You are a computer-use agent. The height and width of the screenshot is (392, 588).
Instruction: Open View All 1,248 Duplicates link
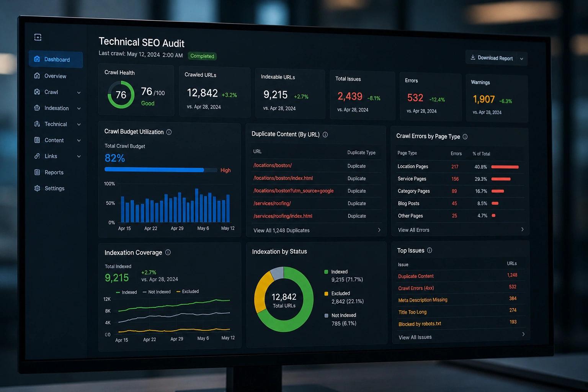coord(281,230)
